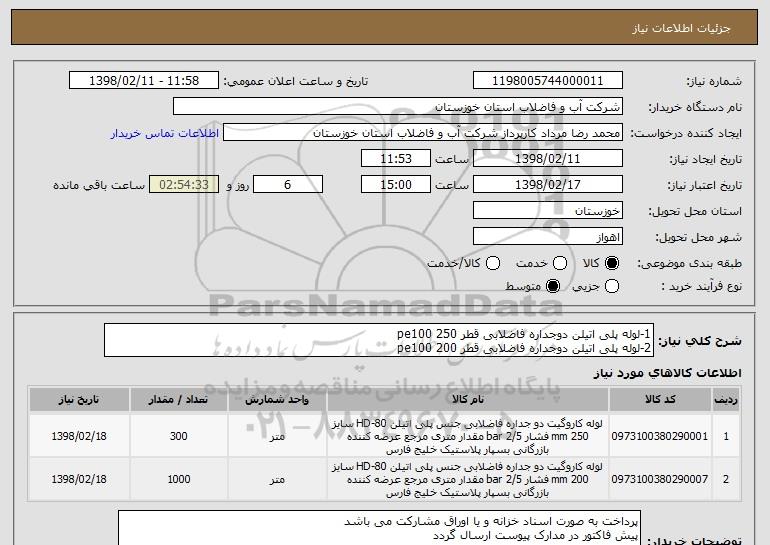Image resolution: width=770 pixels, height=545 pixels.
Task: Click product code 0973100380290001
Action: pos(660,436)
